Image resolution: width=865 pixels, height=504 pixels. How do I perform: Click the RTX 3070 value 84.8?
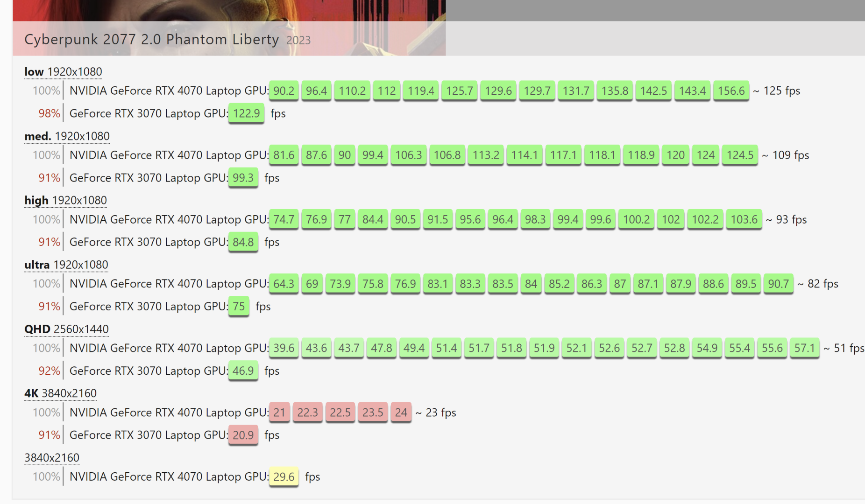pyautogui.click(x=243, y=242)
